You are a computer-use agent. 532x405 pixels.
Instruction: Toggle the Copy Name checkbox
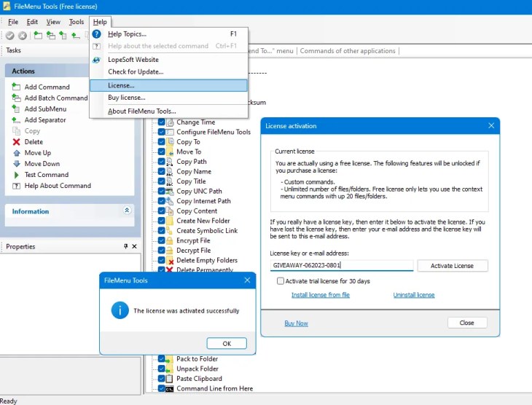pyautogui.click(x=162, y=171)
